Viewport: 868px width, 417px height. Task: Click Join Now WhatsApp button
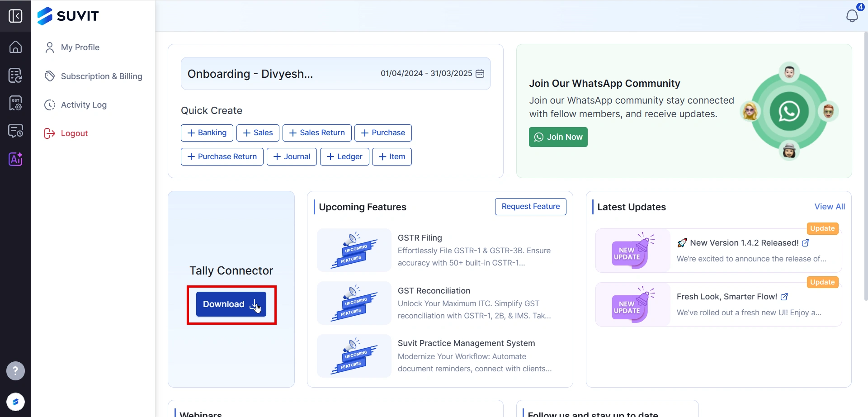point(558,137)
